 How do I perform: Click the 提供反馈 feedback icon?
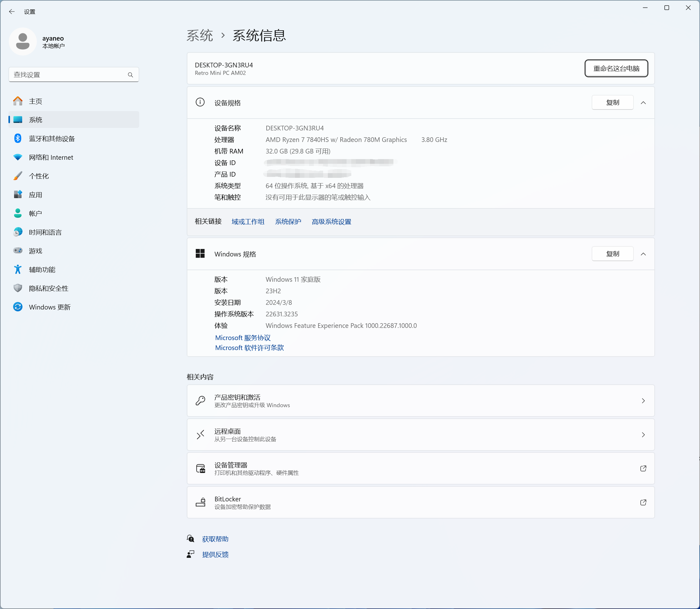(x=190, y=554)
